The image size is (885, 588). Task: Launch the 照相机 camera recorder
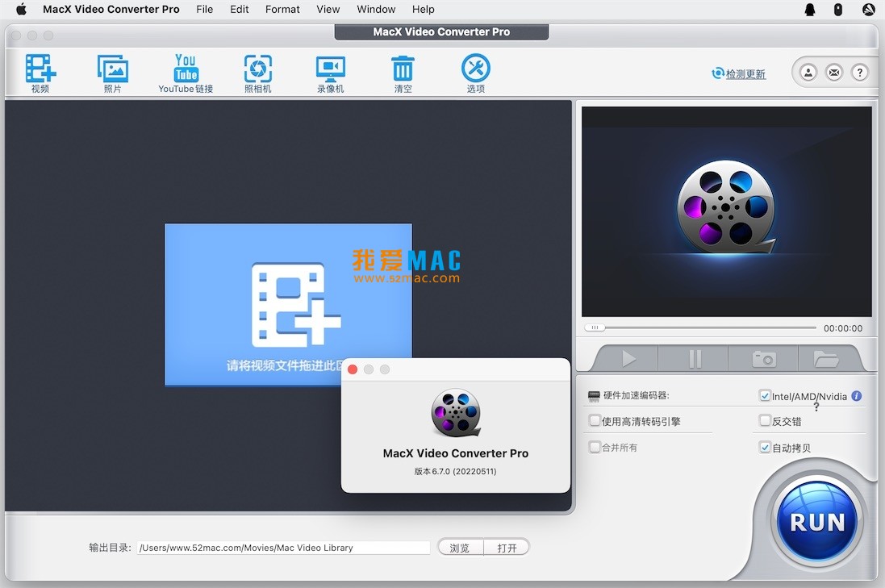click(258, 73)
